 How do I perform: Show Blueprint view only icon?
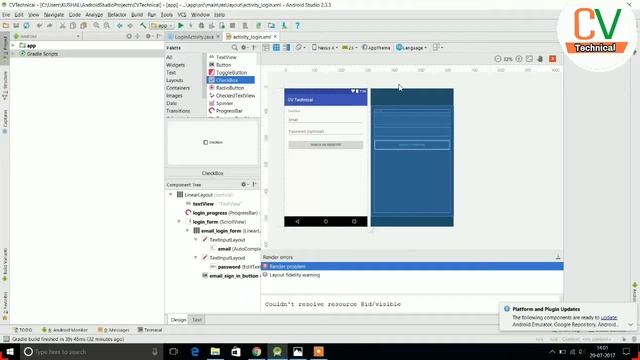click(x=276, y=47)
